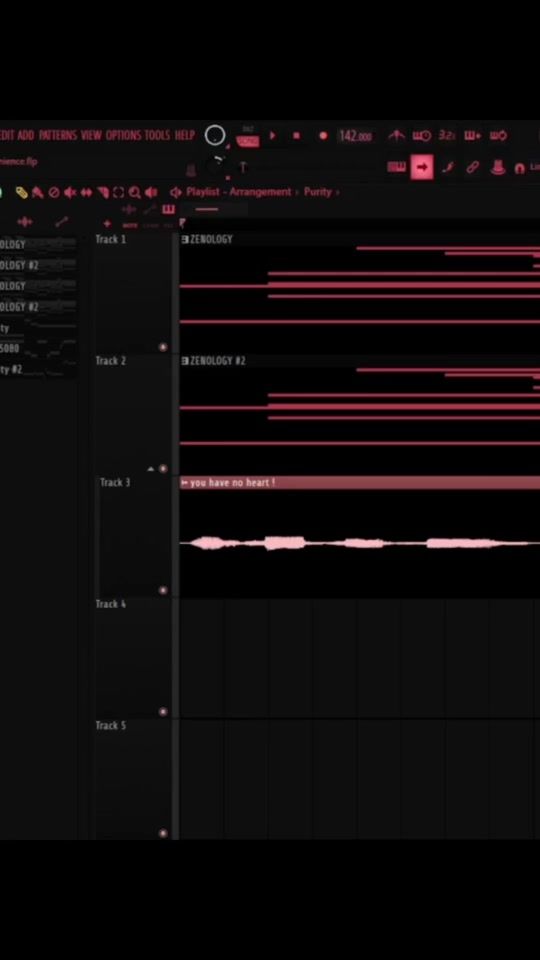
Task: Open the OPTIONS menu
Action: point(123,135)
